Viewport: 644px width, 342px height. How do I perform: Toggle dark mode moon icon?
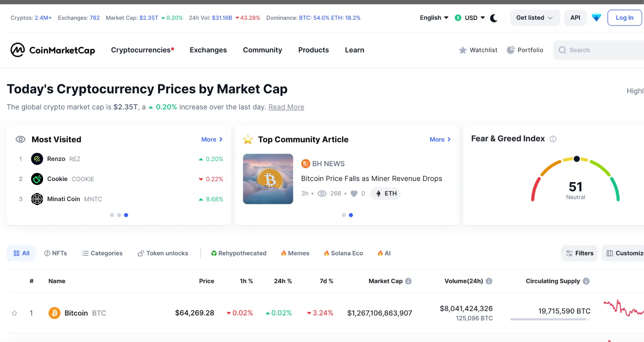coord(493,18)
